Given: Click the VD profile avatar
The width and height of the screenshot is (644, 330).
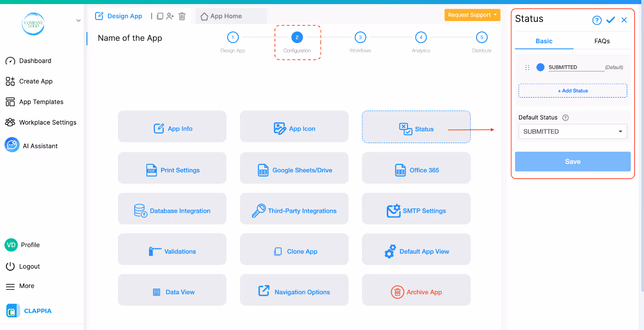Looking at the screenshot, I should point(11,245).
